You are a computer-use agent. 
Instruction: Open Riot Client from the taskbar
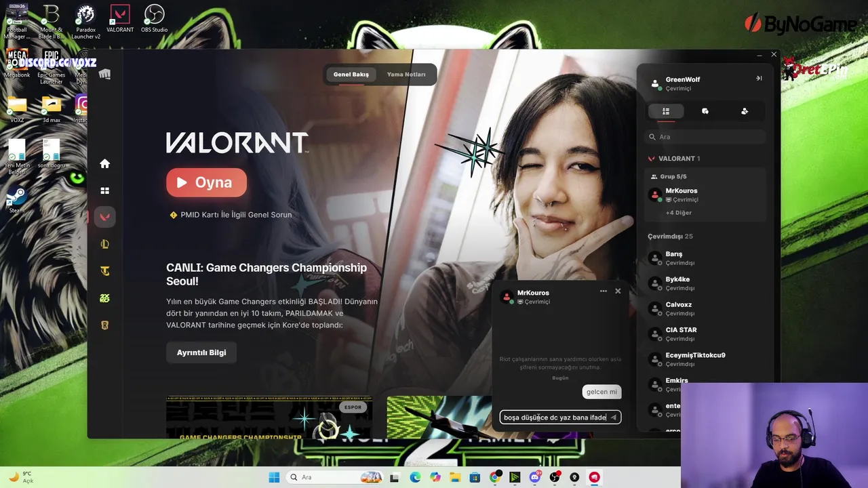595,477
